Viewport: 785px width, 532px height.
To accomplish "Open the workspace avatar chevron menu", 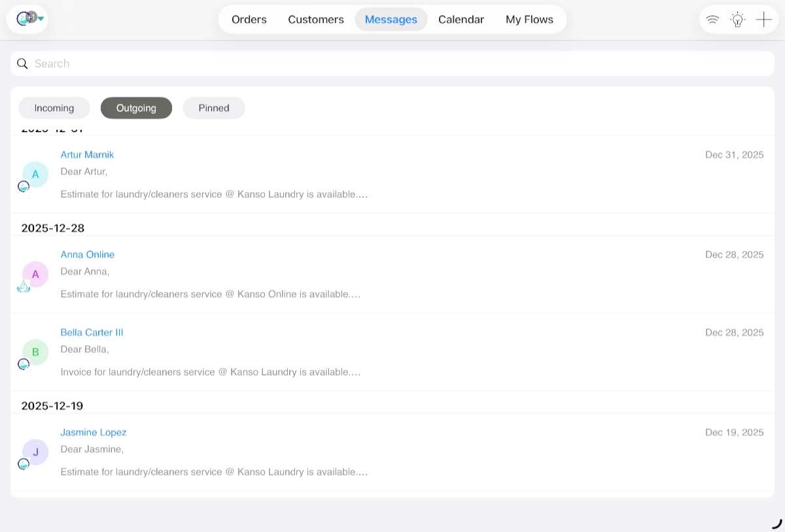I will (x=41, y=18).
